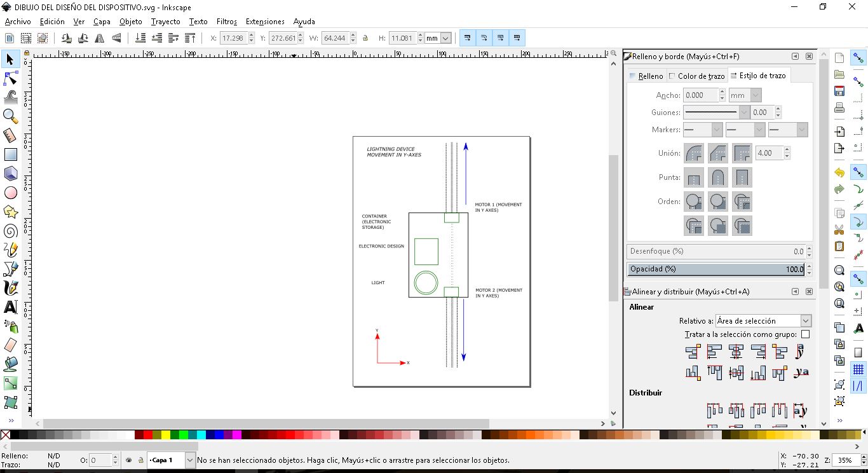This screenshot has width=868, height=473.
Task: Align left edges of objects
Action: point(714,352)
